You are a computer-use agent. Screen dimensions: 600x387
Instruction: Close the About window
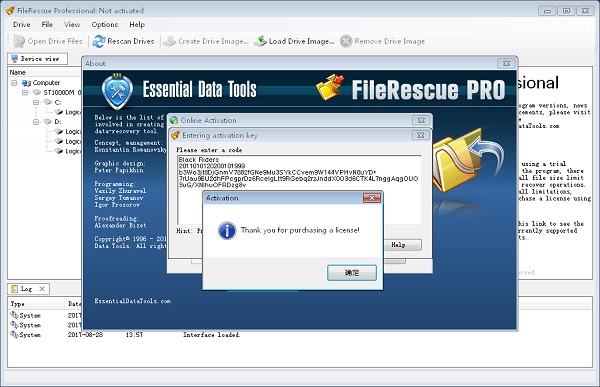506,63
